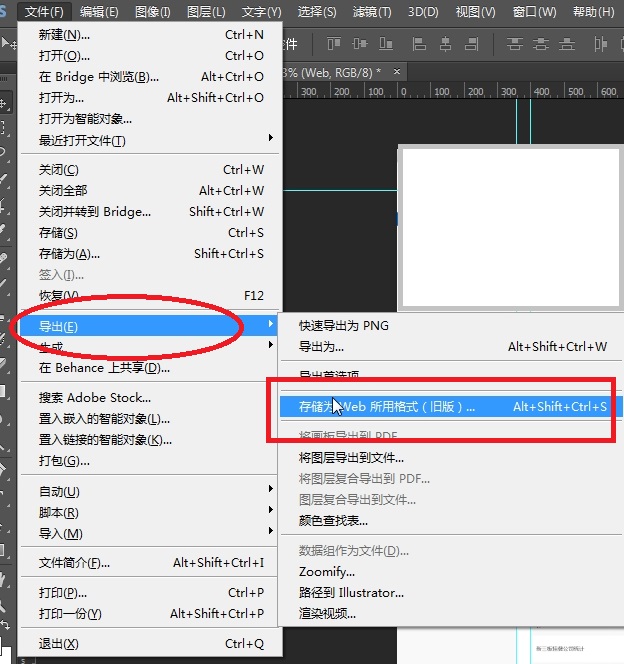The width and height of the screenshot is (624, 664).
Task: Choose 新建(N)... from the File menu
Action: pos(150,35)
